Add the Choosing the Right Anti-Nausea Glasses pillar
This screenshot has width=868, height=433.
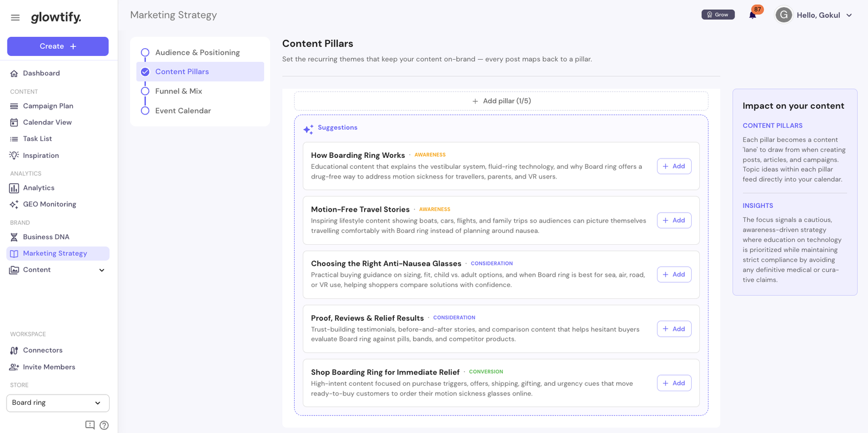pos(674,275)
